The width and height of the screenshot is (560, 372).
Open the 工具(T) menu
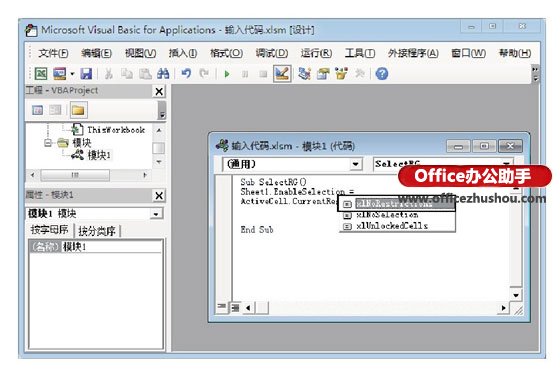pos(360,53)
